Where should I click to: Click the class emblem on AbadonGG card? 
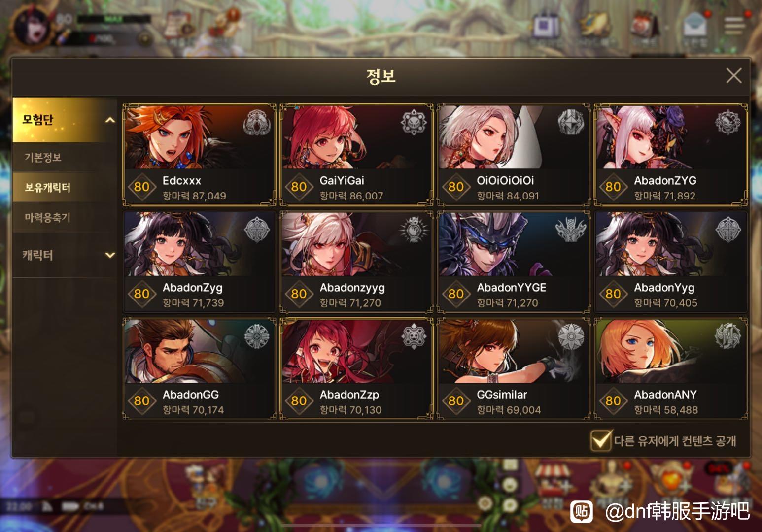tap(257, 337)
